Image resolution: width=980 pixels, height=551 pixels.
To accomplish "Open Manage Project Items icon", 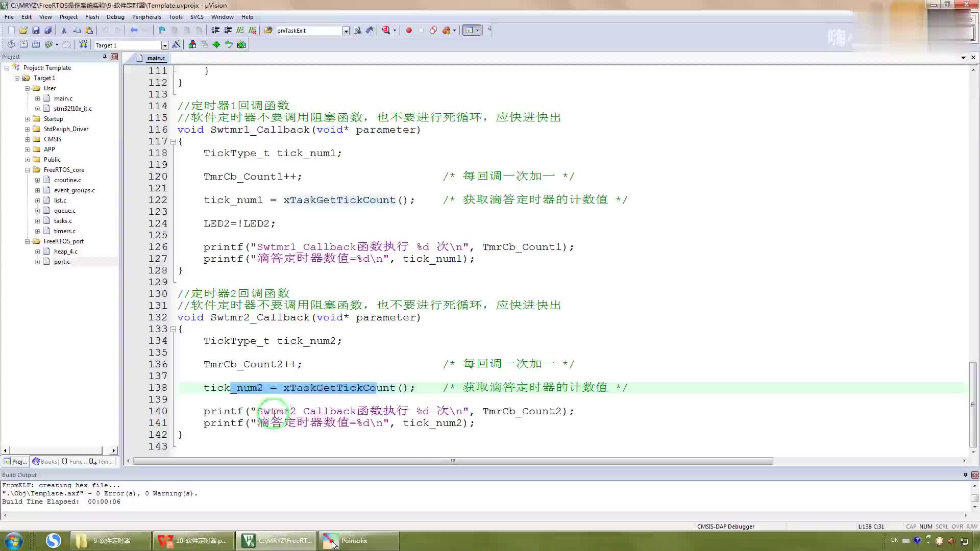I will [192, 44].
